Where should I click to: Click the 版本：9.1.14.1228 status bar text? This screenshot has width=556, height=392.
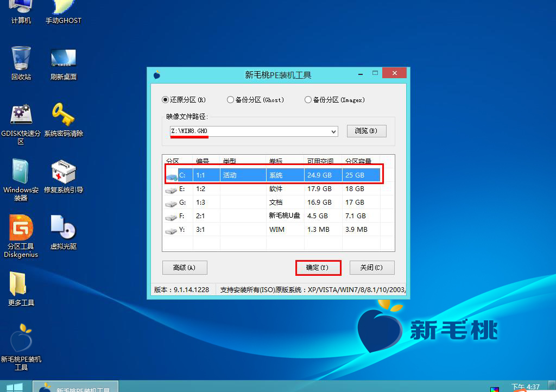(181, 290)
